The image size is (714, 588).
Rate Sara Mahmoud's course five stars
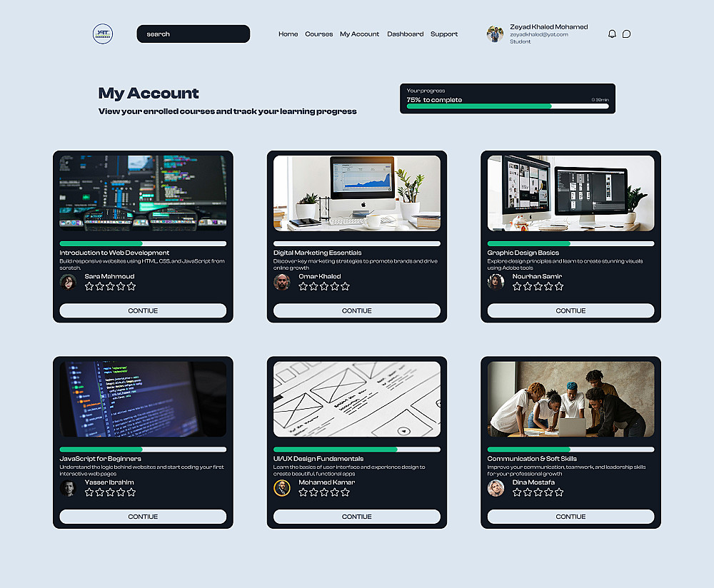coord(131,286)
